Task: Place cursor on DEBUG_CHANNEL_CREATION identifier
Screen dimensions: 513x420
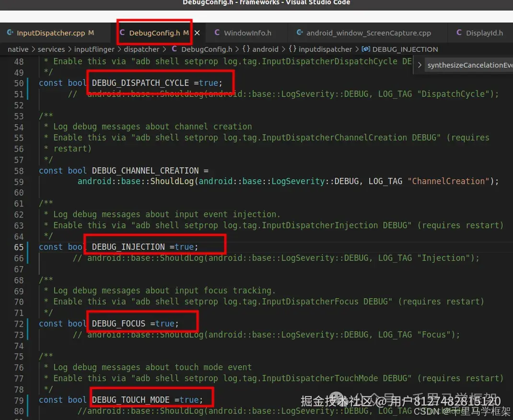Action: click(x=145, y=171)
